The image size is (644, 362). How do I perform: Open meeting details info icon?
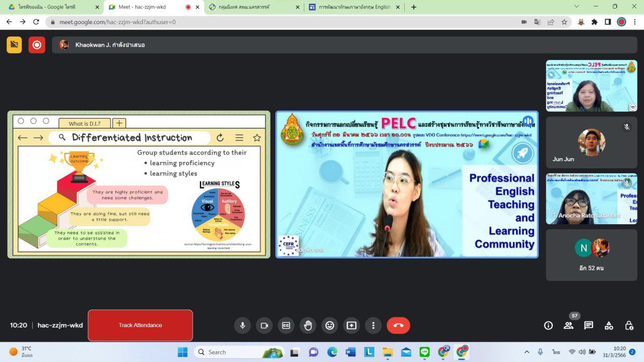point(548,325)
